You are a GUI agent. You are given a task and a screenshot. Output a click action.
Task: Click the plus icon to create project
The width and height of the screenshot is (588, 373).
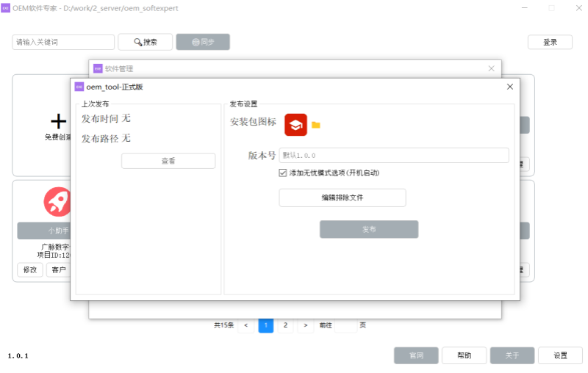tap(58, 121)
